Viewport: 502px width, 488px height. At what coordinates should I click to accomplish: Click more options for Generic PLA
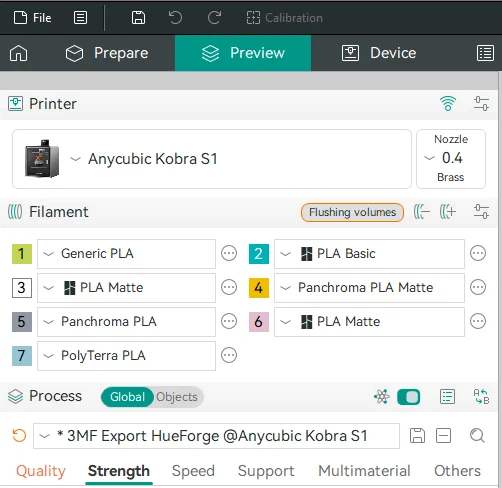(x=229, y=253)
